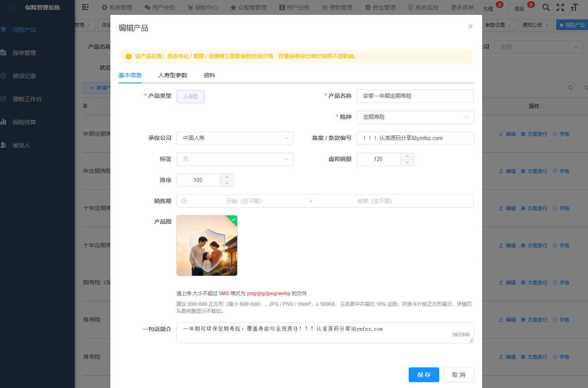
Task: Click the 取消 button
Action: coord(459,375)
